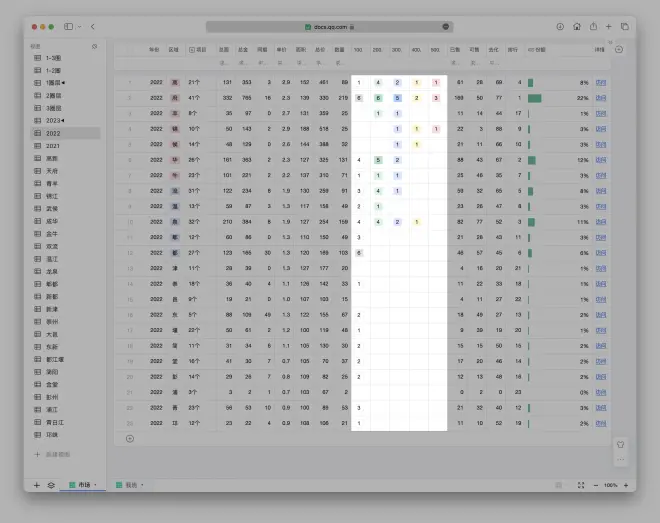Open the Safari share icon
Viewport: 660px width, 523px height.
click(593, 26)
